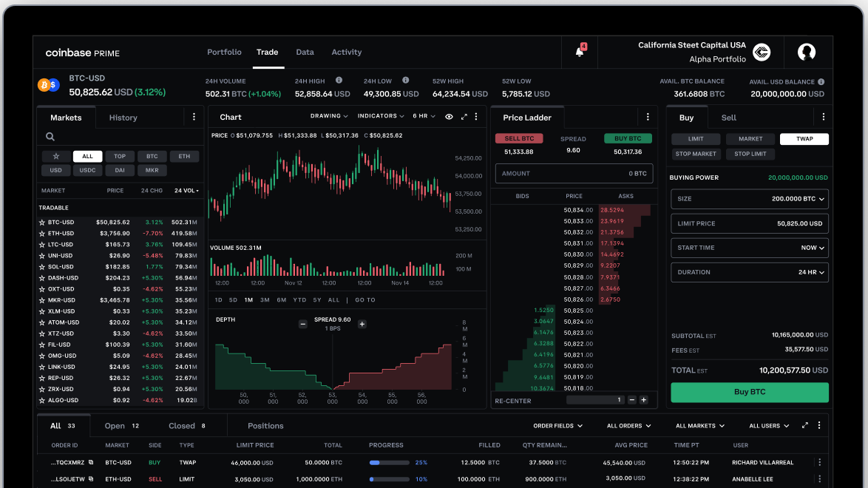The height and width of the screenshot is (488, 868).
Task: Click the AMOUNT field in Price Ladder
Action: [574, 173]
